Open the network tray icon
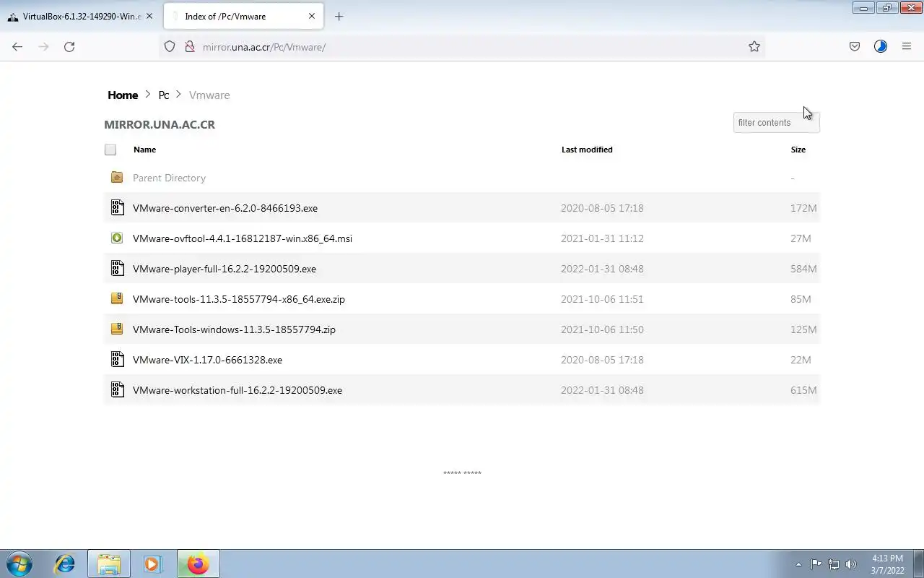 [x=834, y=564]
